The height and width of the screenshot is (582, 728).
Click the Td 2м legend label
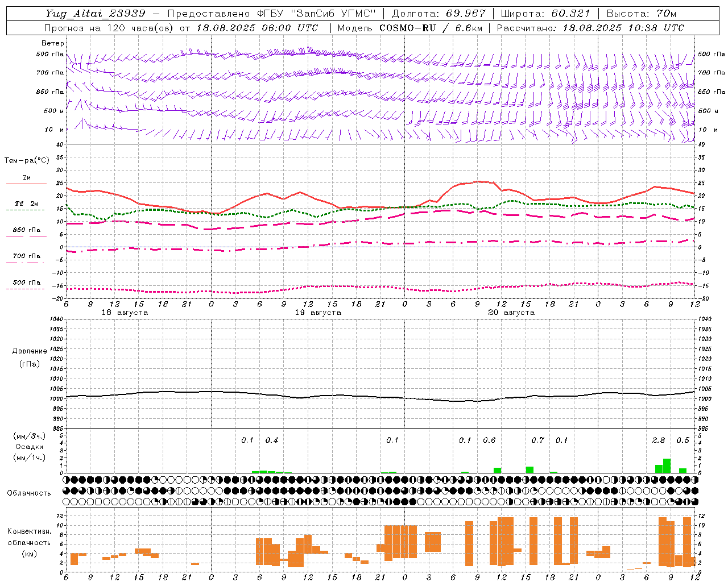point(26,203)
